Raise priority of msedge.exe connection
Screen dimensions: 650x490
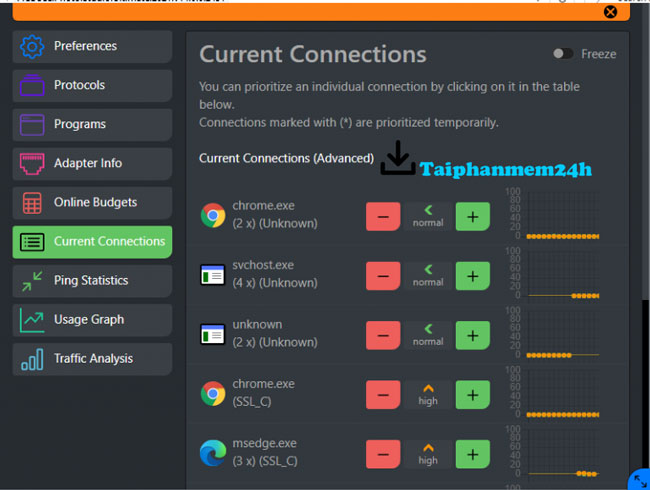point(473,454)
